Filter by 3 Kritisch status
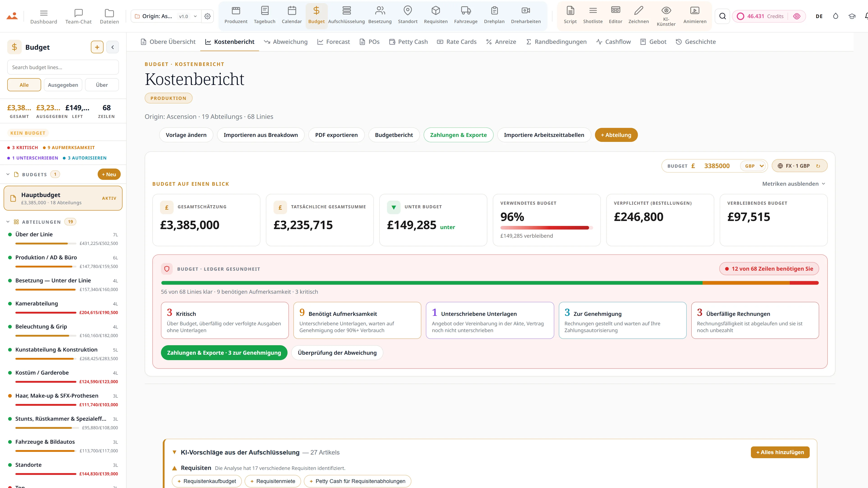The image size is (868, 488). click(x=23, y=148)
